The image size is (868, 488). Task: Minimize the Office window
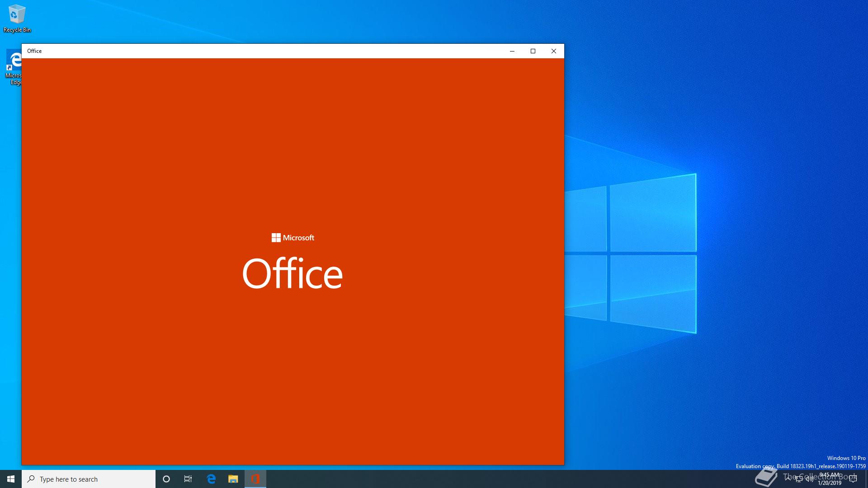tap(512, 51)
